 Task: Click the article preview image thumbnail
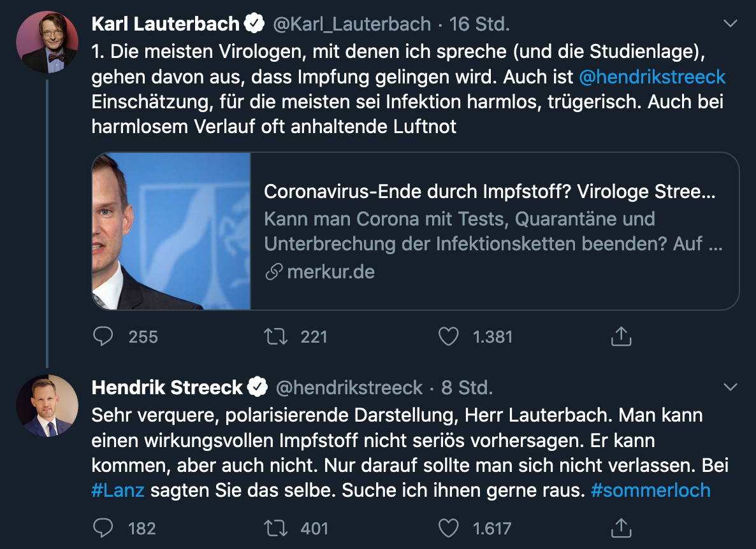171,231
